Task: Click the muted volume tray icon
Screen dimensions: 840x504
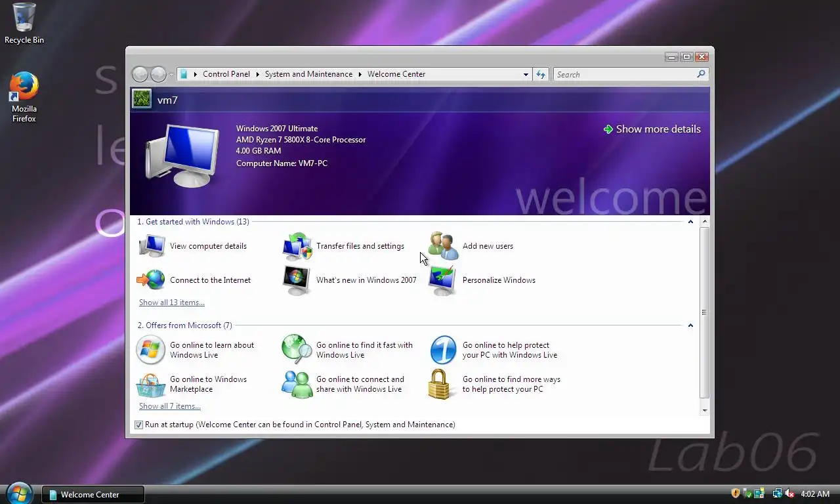Action: tap(789, 493)
